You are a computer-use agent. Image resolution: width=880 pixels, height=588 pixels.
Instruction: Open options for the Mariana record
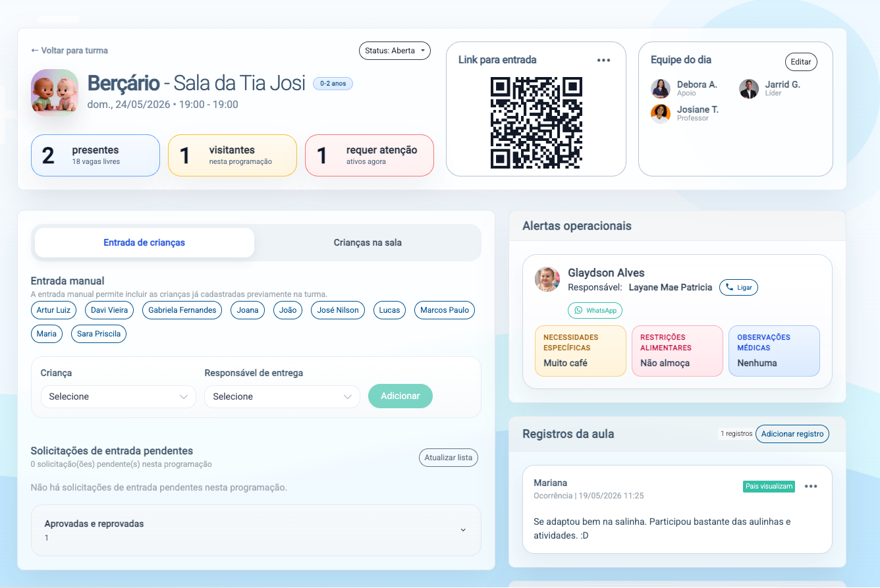coord(811,487)
